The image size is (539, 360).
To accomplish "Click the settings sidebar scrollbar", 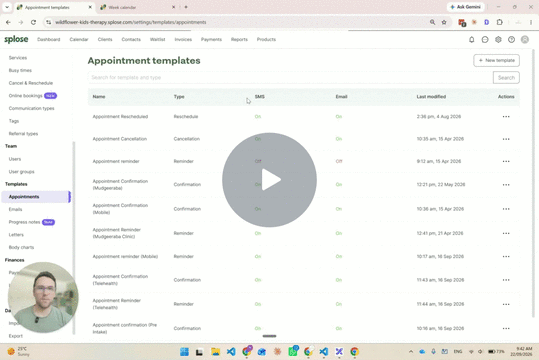I will [74, 237].
